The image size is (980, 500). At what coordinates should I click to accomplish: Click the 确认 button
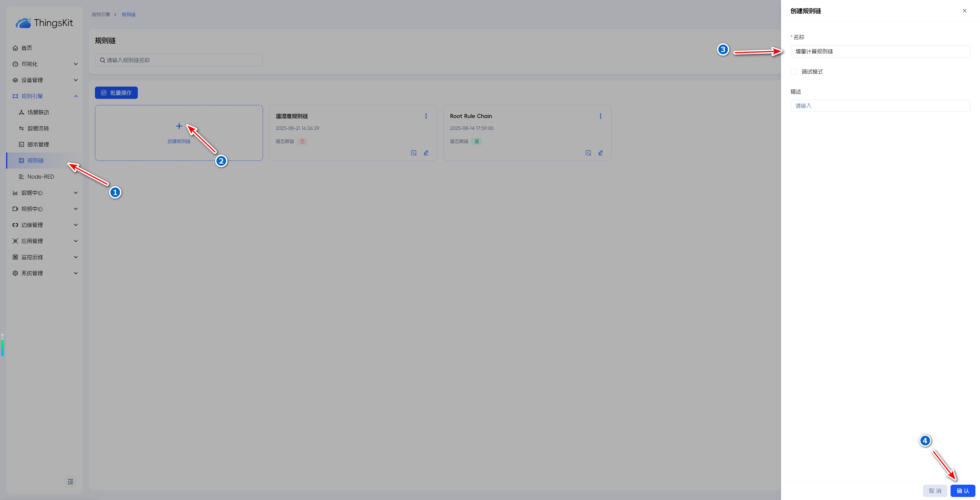[x=962, y=491]
